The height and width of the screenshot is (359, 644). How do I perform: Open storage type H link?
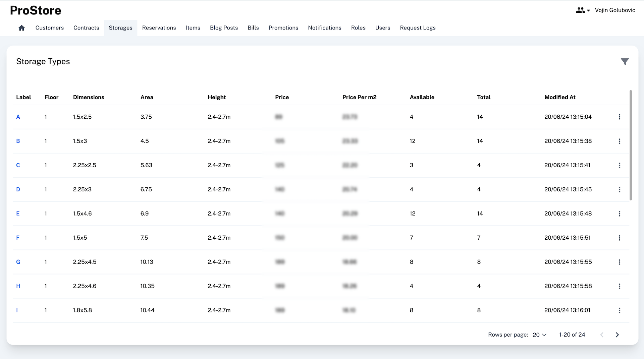coord(18,286)
